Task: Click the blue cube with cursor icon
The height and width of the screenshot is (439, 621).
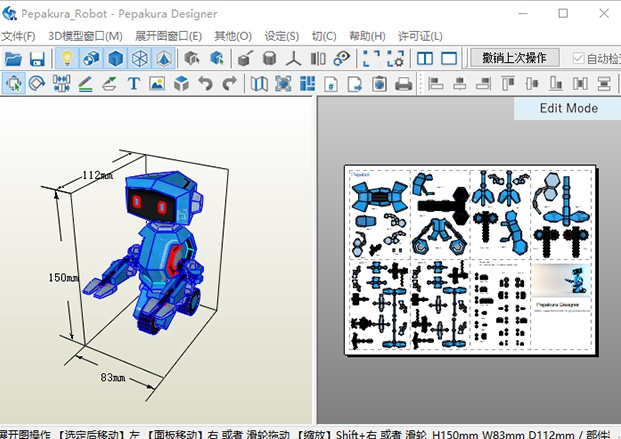Action: pos(217,59)
